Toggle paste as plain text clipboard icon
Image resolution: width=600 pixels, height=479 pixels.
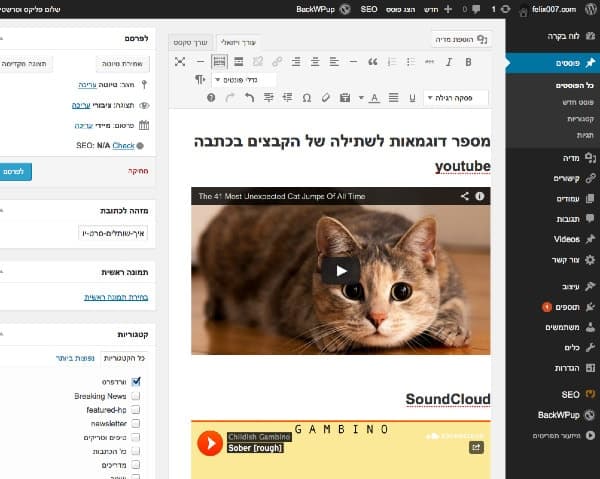pos(345,98)
